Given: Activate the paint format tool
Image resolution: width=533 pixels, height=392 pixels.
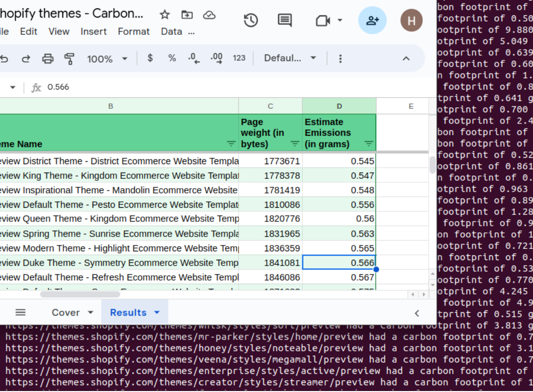Looking at the screenshot, I should 70,59.
